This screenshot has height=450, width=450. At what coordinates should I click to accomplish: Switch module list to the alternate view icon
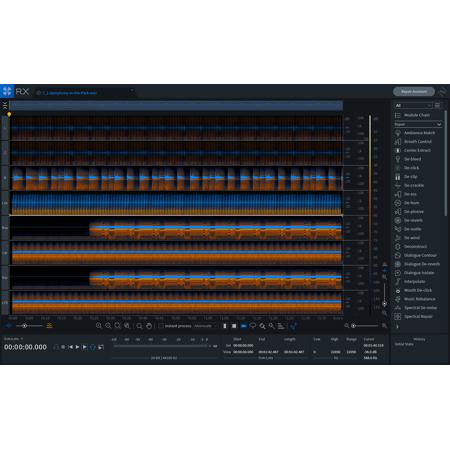pyautogui.click(x=437, y=105)
